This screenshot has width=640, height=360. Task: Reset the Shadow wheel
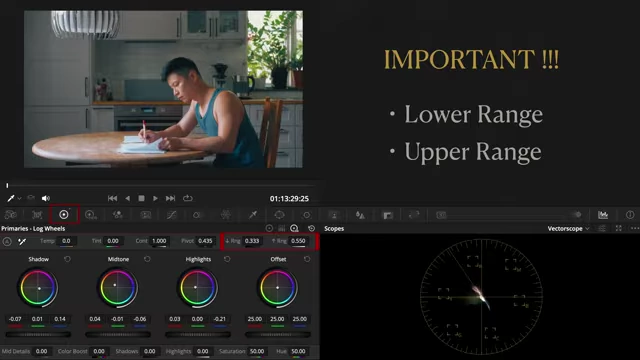point(67,259)
